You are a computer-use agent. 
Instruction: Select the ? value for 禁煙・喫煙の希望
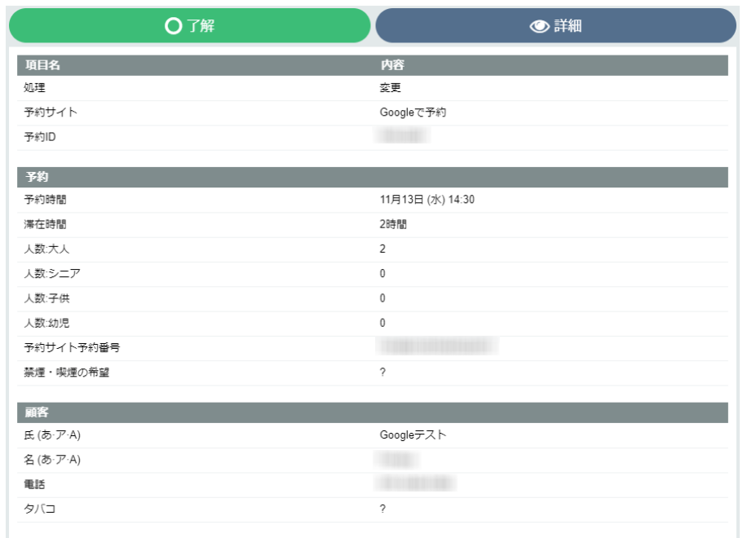click(x=382, y=373)
